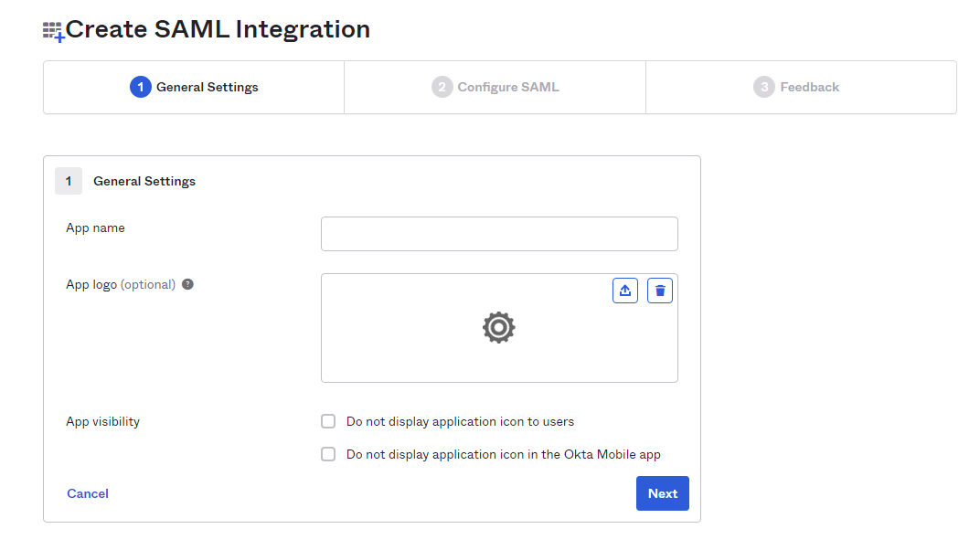Click the step 1 circle badge
The height and width of the screenshot is (550, 980).
tap(140, 87)
